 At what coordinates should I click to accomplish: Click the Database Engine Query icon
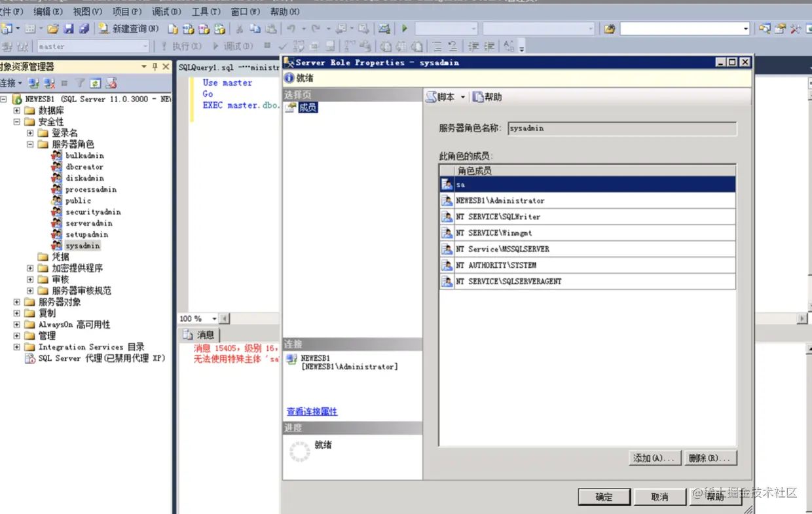(173, 29)
